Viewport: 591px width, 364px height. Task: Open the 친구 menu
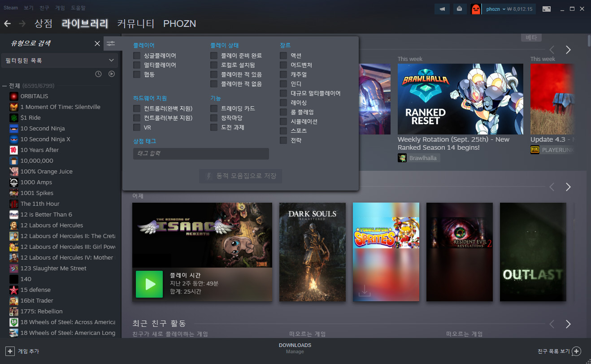click(x=44, y=8)
